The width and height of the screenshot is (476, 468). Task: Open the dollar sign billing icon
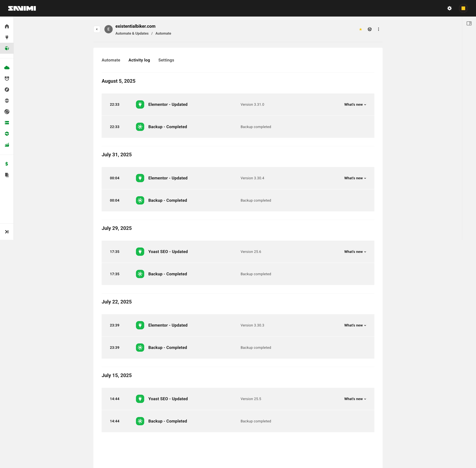click(x=7, y=164)
